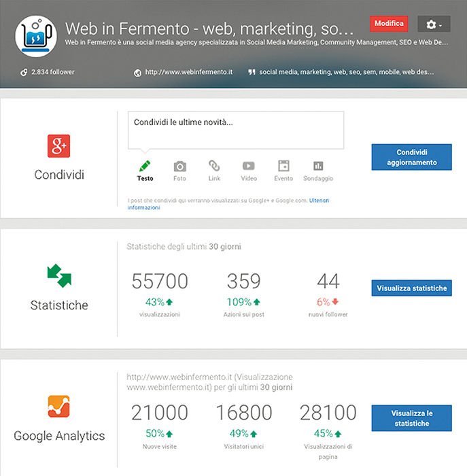The width and height of the screenshot is (467, 476).
Task: Click the globe website icon
Action: (137, 73)
